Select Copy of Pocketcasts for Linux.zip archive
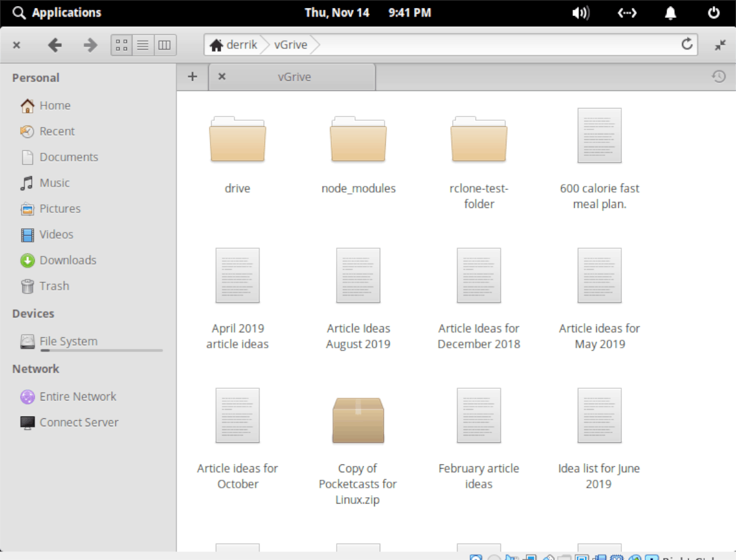This screenshot has height=560, width=736. tap(358, 420)
